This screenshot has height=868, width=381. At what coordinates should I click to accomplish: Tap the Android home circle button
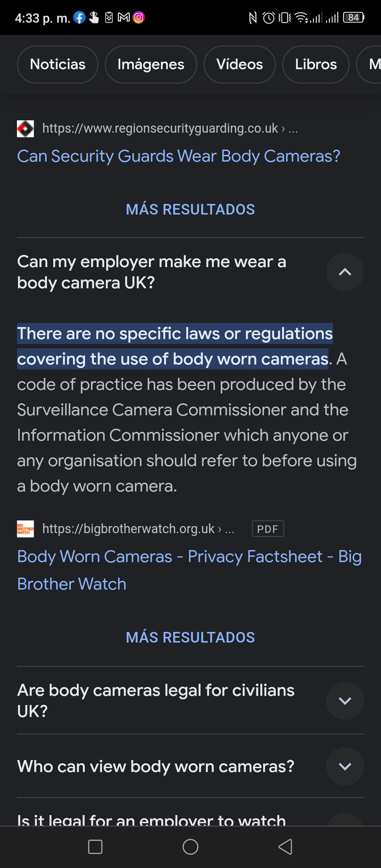190,847
